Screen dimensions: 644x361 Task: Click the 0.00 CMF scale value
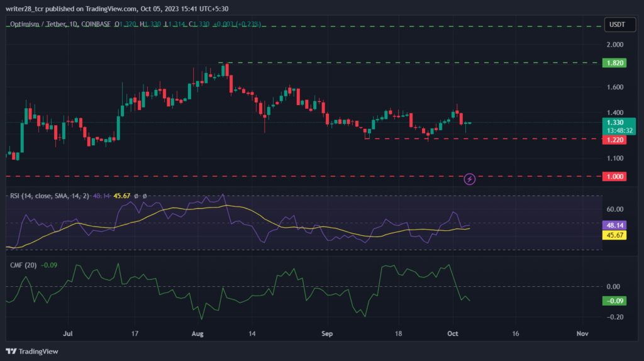(x=613, y=287)
